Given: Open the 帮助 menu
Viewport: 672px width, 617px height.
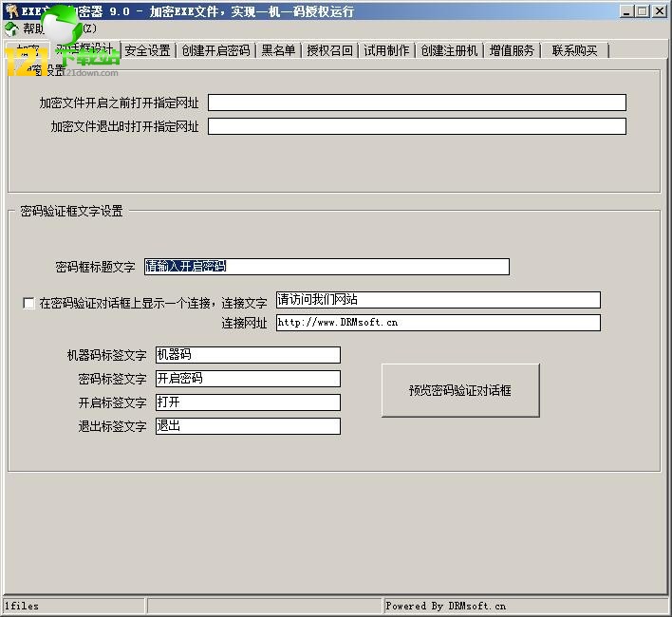Looking at the screenshot, I should coord(33,28).
